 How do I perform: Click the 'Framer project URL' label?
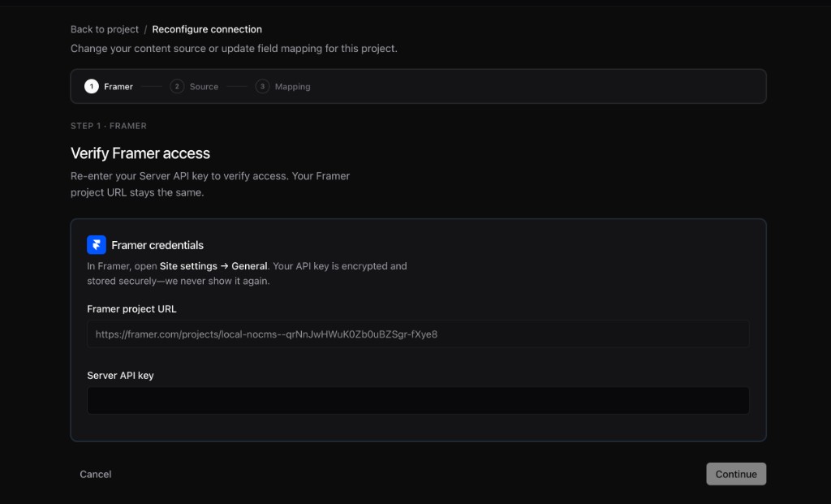tap(131, 309)
